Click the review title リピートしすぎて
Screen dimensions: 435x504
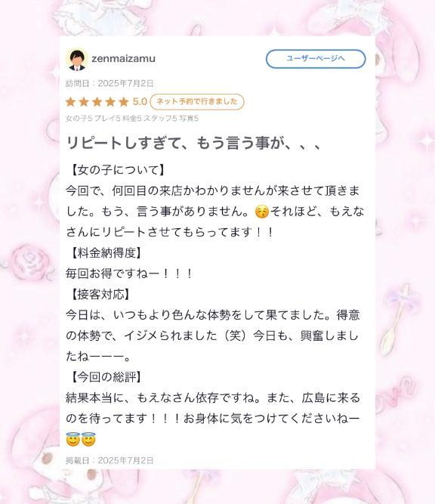tap(193, 143)
